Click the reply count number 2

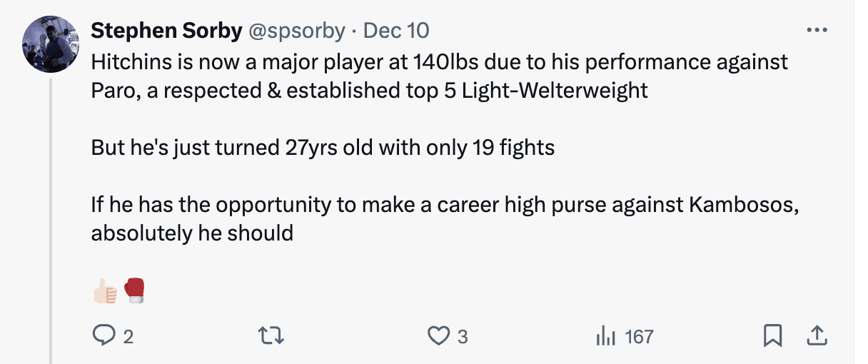click(128, 337)
